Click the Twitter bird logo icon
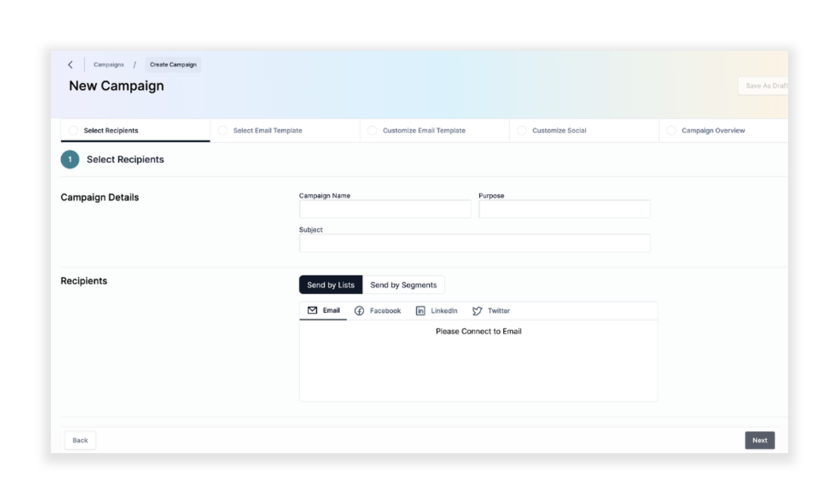This screenshot has height=504, width=839. 477,311
